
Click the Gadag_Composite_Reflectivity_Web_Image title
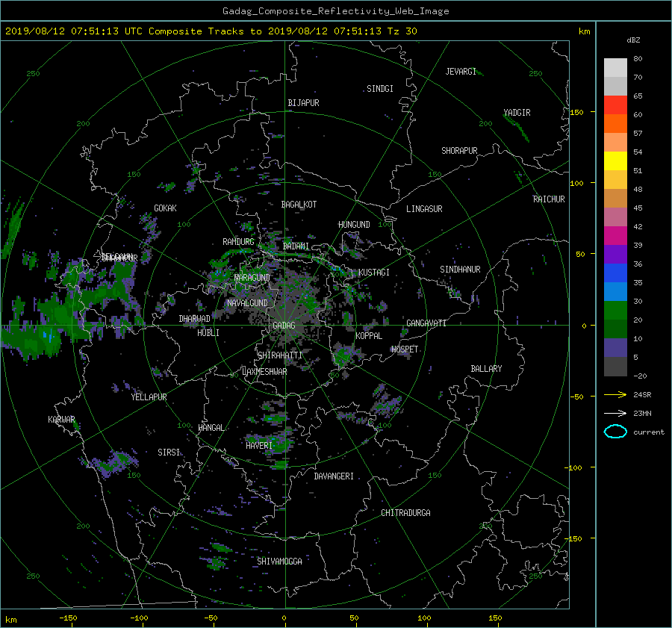335,11
